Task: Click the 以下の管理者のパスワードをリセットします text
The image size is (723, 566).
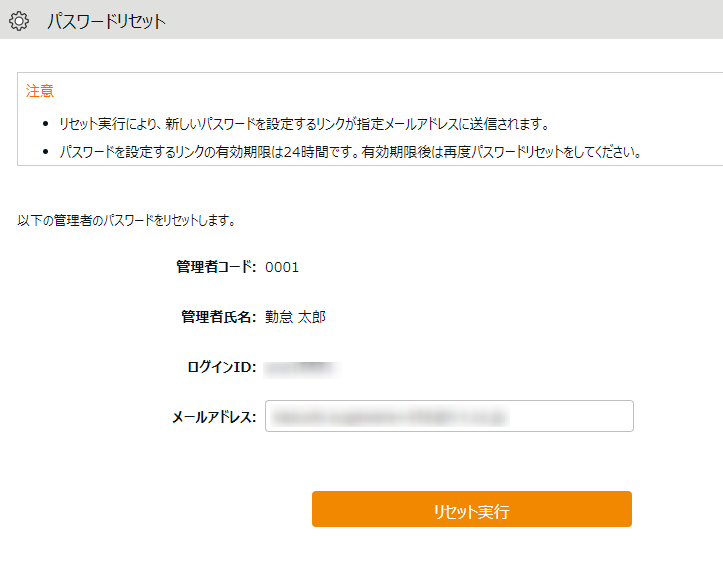Action: coord(126,219)
